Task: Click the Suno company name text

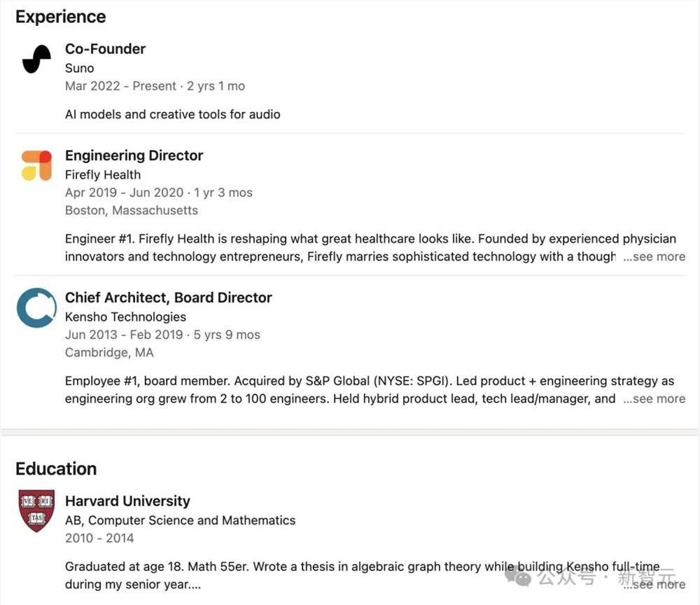Action: coord(79,68)
